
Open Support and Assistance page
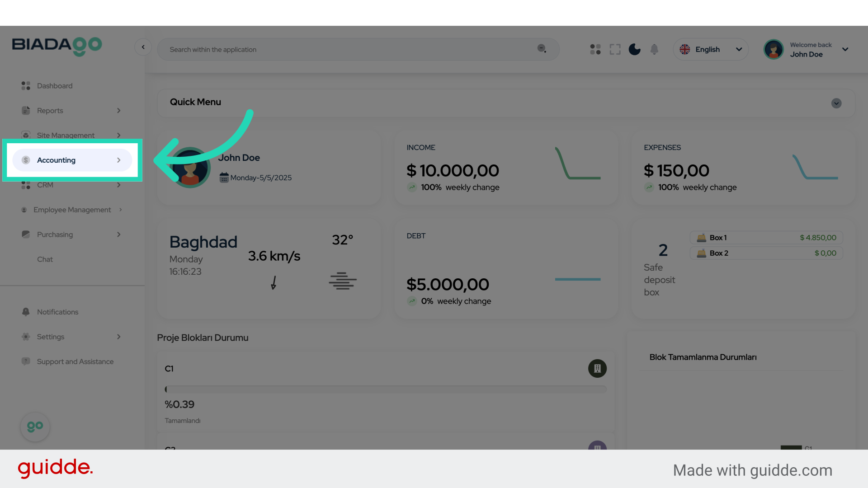click(x=75, y=361)
